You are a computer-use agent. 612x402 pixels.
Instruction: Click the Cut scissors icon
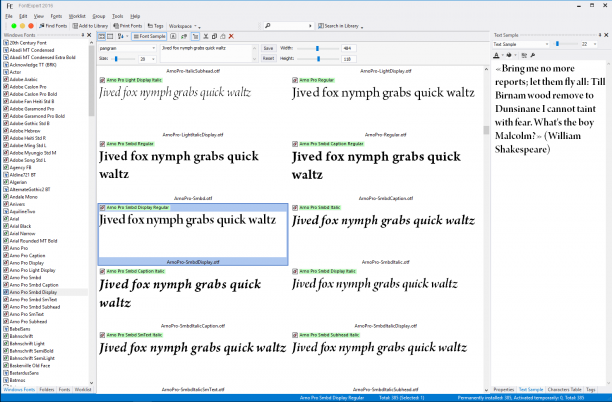click(206, 36)
